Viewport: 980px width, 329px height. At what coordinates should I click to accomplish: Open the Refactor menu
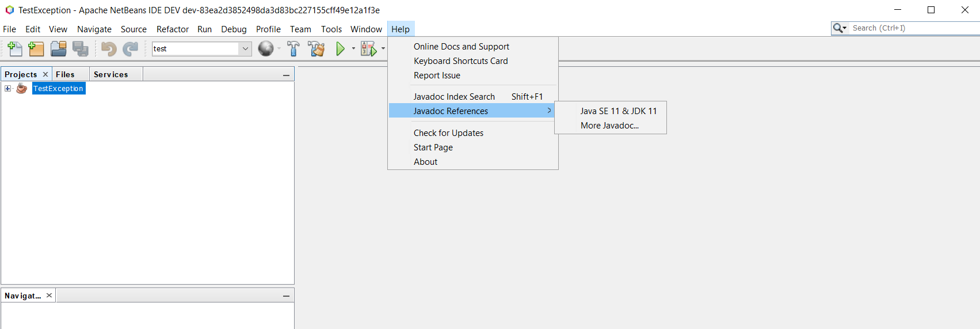pyautogui.click(x=173, y=29)
